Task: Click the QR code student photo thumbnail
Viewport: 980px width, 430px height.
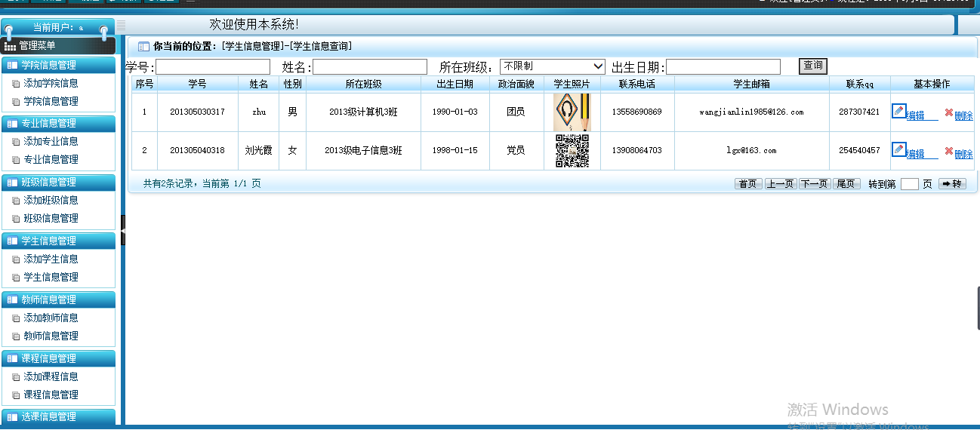Action: click(572, 150)
